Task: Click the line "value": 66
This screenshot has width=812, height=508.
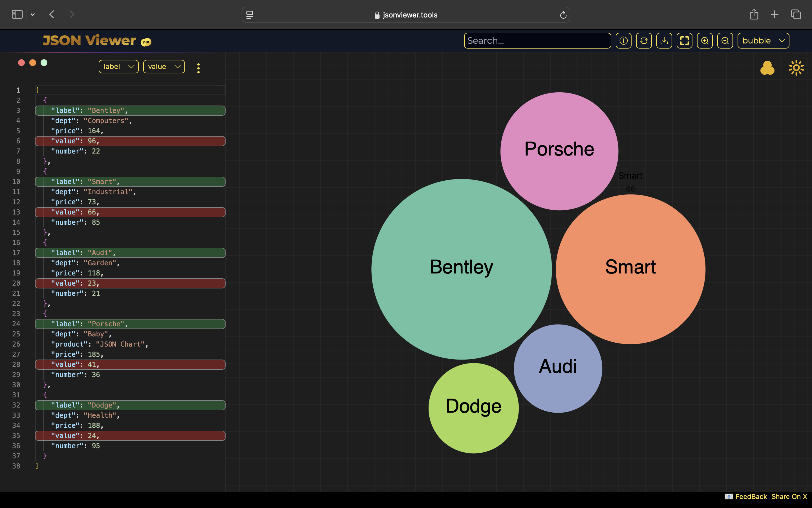Action: (130, 212)
